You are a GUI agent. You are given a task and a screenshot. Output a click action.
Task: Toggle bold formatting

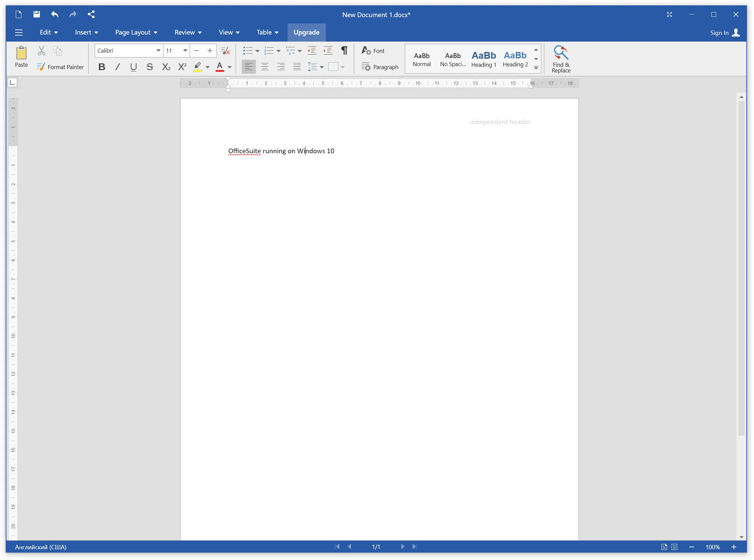[x=101, y=66]
